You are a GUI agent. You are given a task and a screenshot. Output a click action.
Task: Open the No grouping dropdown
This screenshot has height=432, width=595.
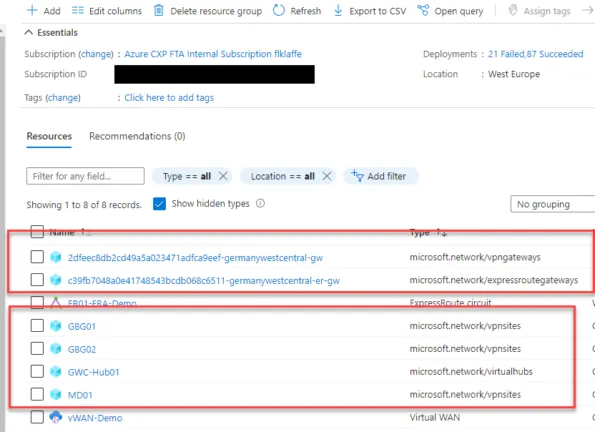click(x=552, y=204)
